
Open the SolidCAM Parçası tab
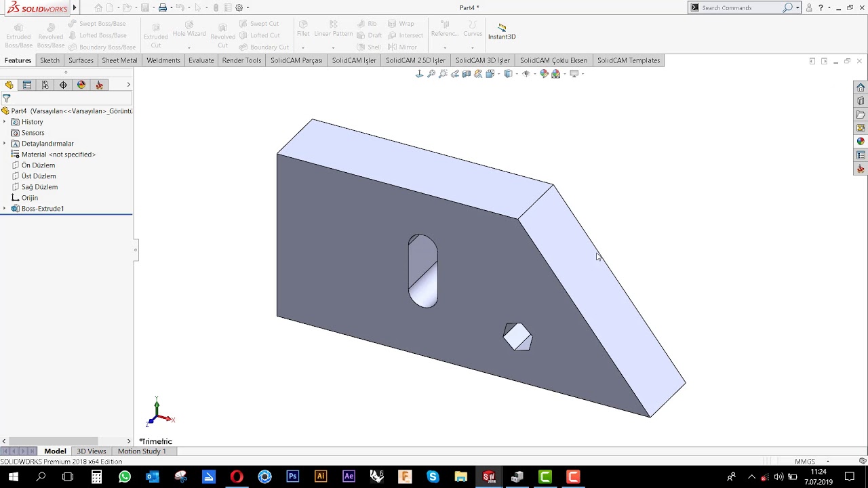coord(296,60)
